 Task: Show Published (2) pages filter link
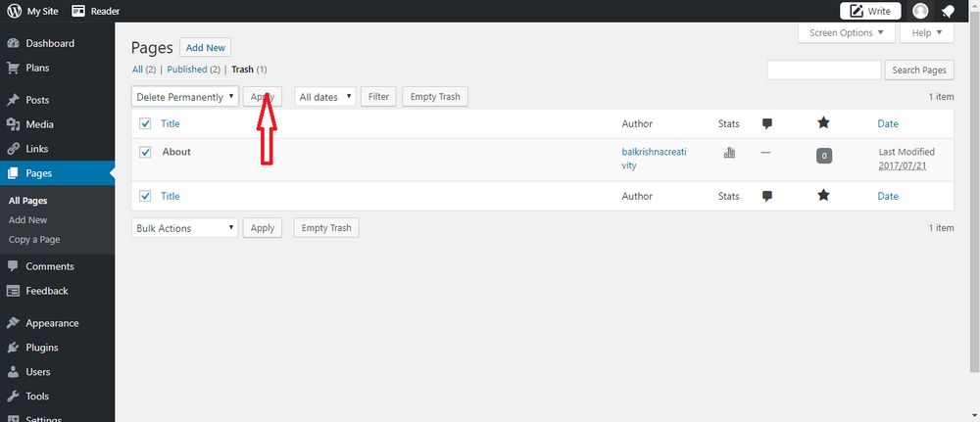tap(194, 70)
